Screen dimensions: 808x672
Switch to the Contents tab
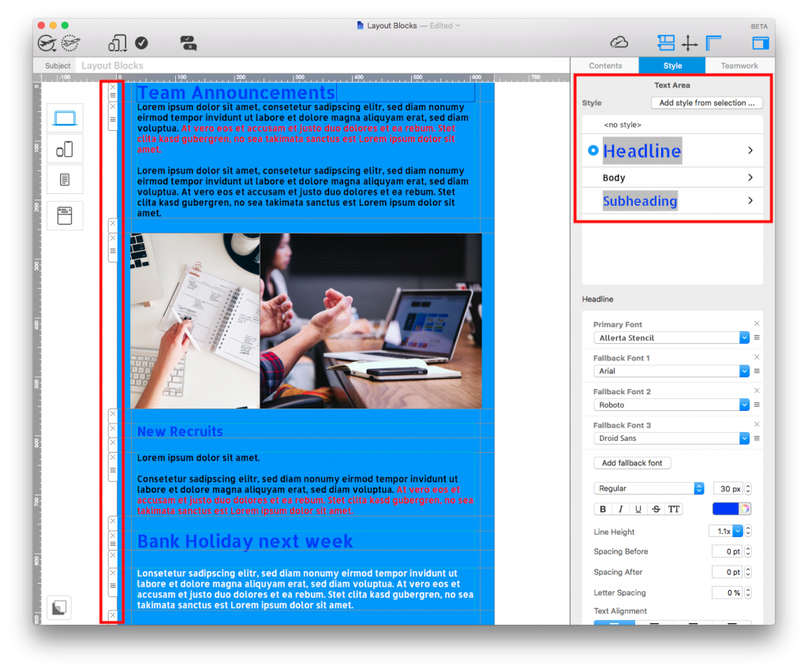click(605, 65)
